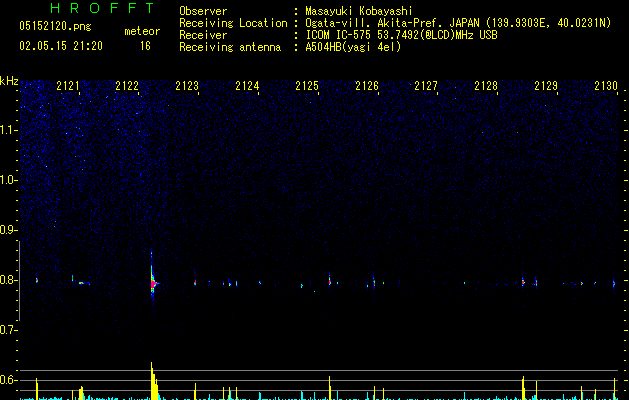The height and width of the screenshot is (400, 629).
Task: Click the 0.9 frequency axis label
Action: tap(8, 230)
